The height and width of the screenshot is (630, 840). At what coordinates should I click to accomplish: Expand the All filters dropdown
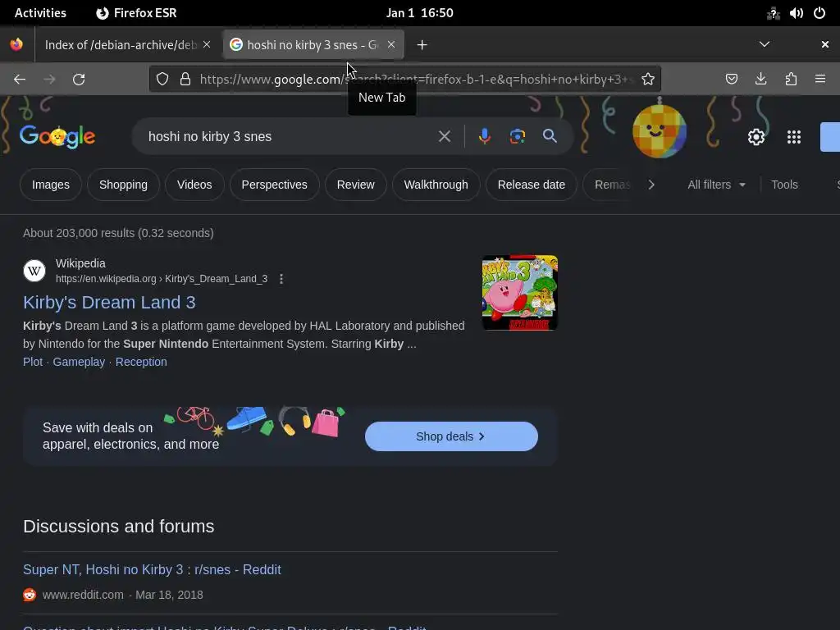coord(716,185)
